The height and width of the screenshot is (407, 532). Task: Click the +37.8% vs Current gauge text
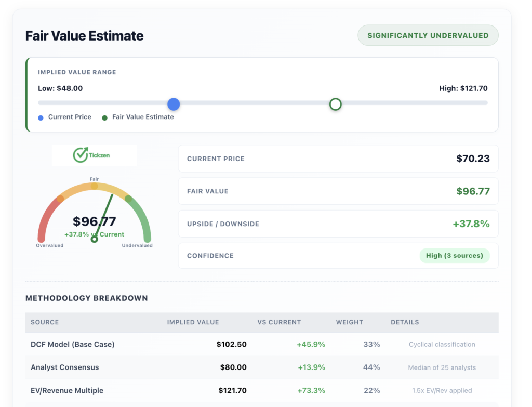pyautogui.click(x=95, y=234)
